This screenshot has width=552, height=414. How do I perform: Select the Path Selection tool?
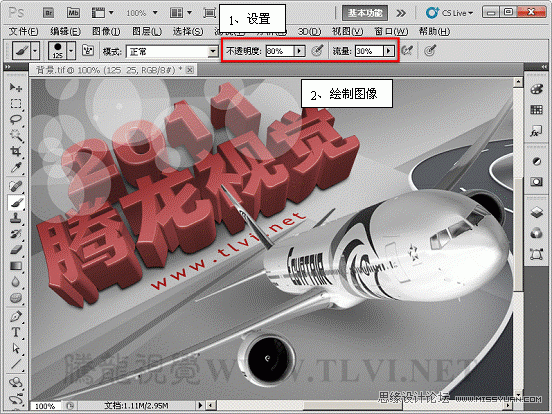[x=16, y=348]
